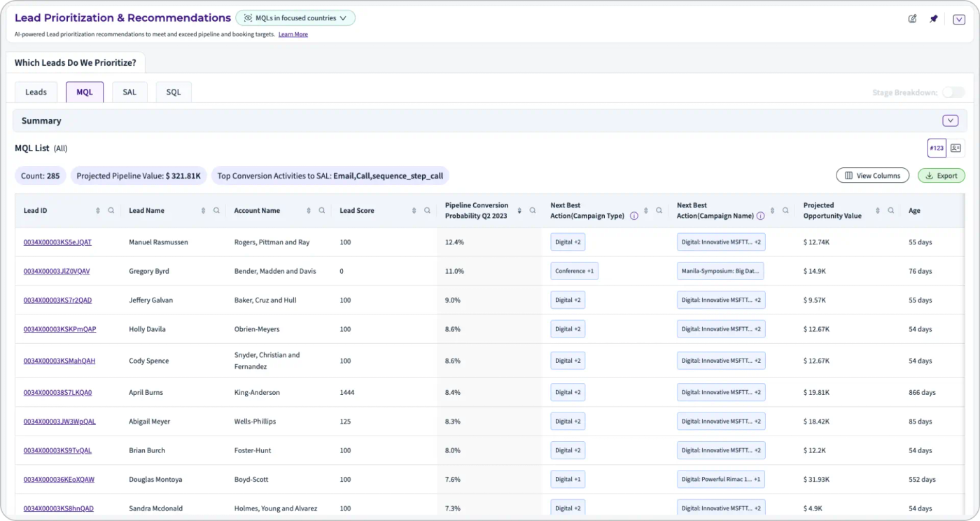Click the edit pencil icon in header
Viewport: 980px width, 521px height.
(912, 19)
